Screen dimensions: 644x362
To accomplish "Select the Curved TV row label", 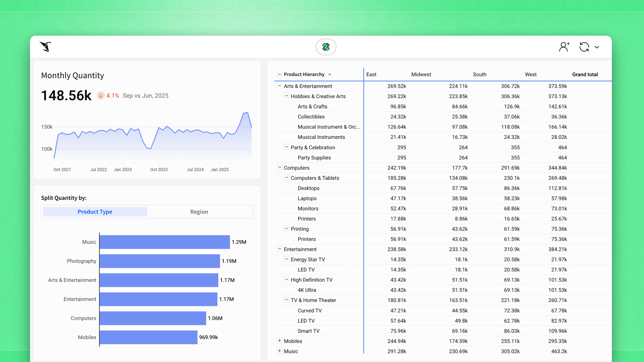I will tap(309, 311).
